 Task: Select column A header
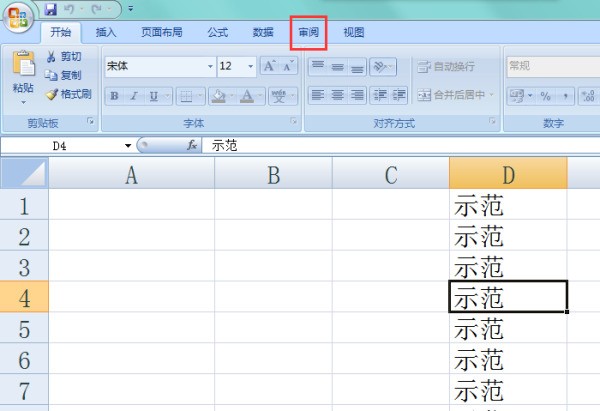point(131,174)
